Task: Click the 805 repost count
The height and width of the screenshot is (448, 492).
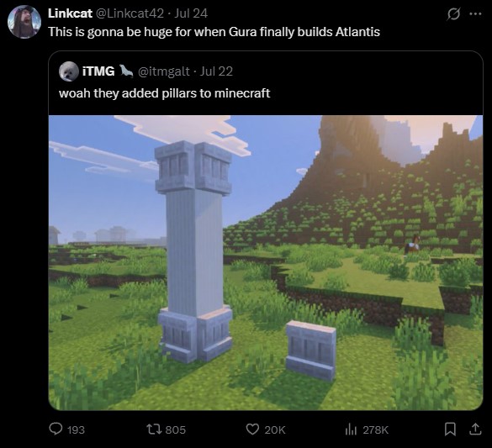Action: [176, 430]
